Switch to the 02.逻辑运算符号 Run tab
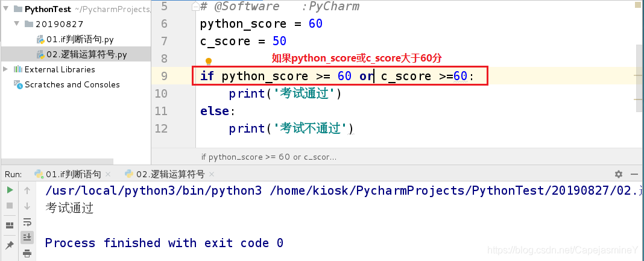This screenshot has height=261, width=644. pyautogui.click(x=164, y=174)
